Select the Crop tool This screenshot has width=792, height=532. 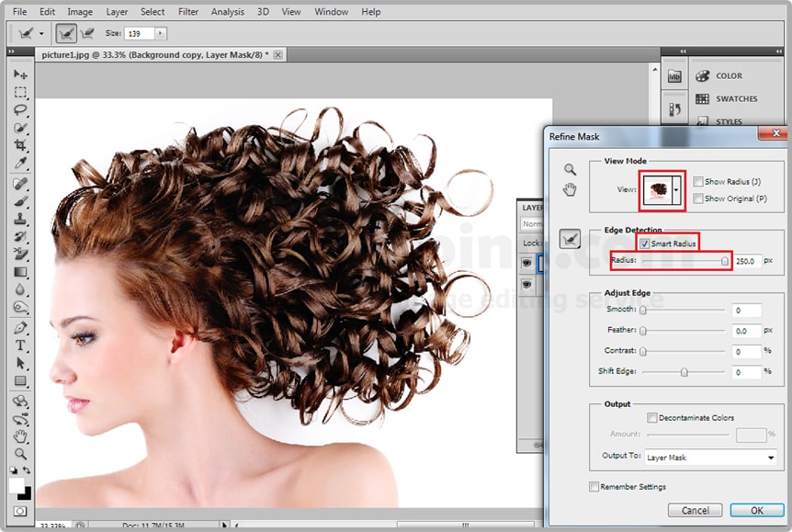pos(20,145)
